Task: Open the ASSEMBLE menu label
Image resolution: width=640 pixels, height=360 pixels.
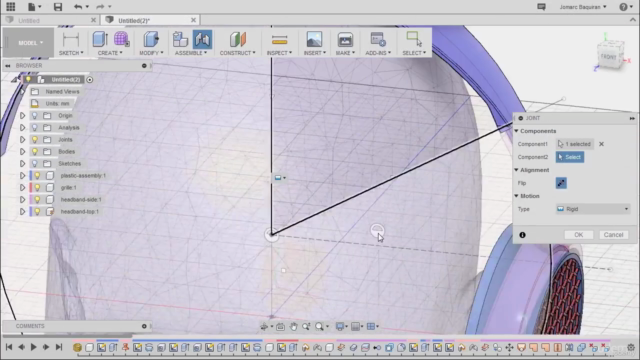Action: [x=191, y=53]
